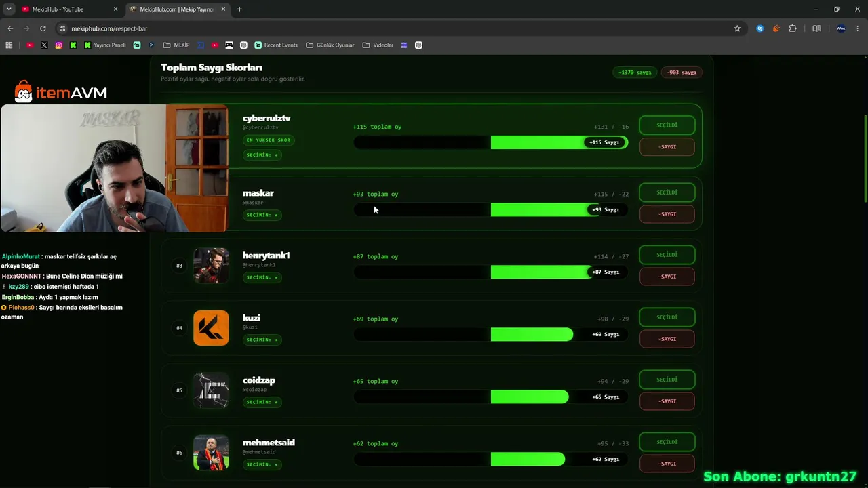868x488 pixels.
Task: Open the Kick icon bookmark beside Instagram
Action: point(73,45)
